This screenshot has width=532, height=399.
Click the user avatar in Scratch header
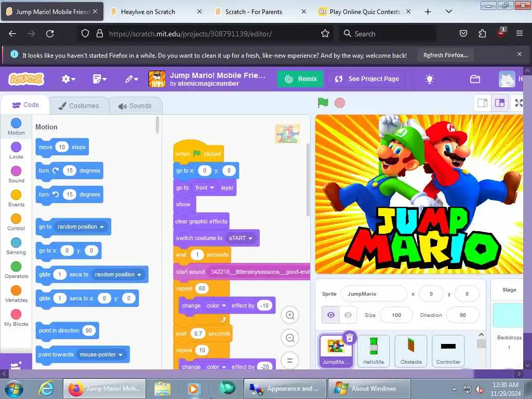tap(507, 79)
